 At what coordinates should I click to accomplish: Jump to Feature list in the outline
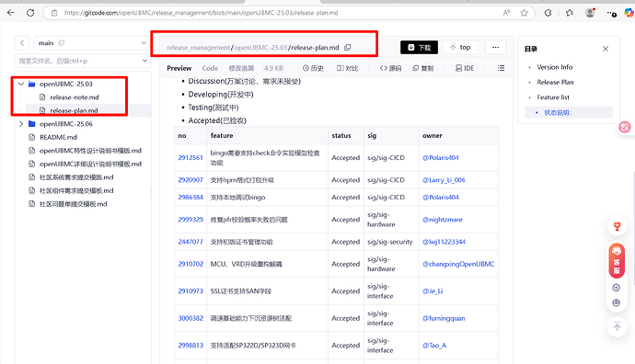tap(553, 97)
